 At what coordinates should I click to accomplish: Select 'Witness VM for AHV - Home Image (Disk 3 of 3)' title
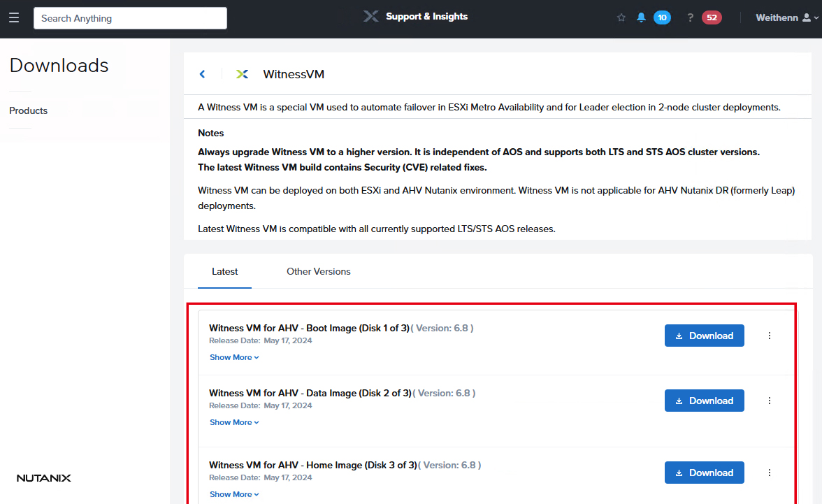point(313,465)
